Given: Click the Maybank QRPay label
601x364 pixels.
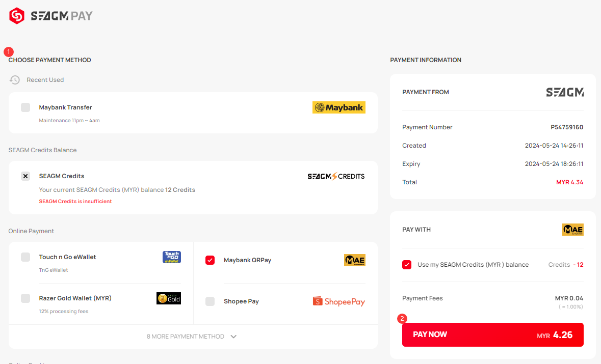Looking at the screenshot, I should point(248,260).
